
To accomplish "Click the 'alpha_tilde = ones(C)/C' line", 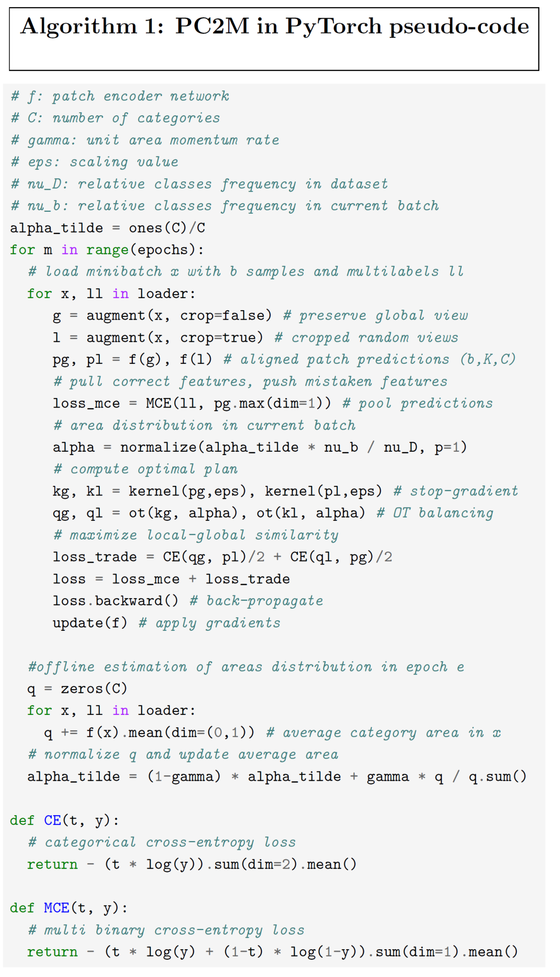I will coord(107,228).
